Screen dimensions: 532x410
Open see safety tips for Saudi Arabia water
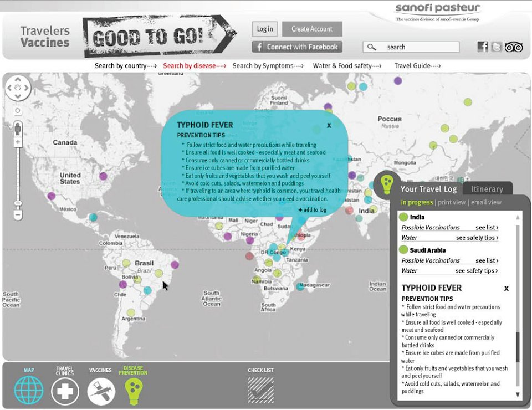pos(477,270)
